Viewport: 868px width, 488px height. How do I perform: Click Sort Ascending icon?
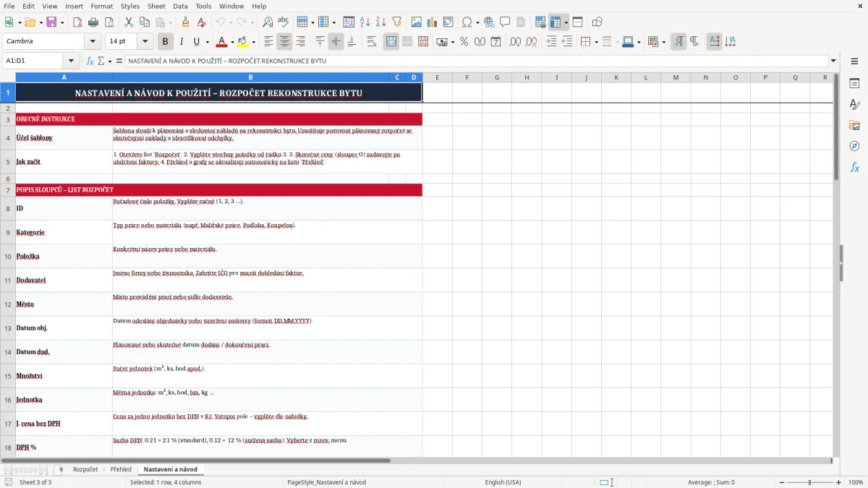click(x=365, y=22)
